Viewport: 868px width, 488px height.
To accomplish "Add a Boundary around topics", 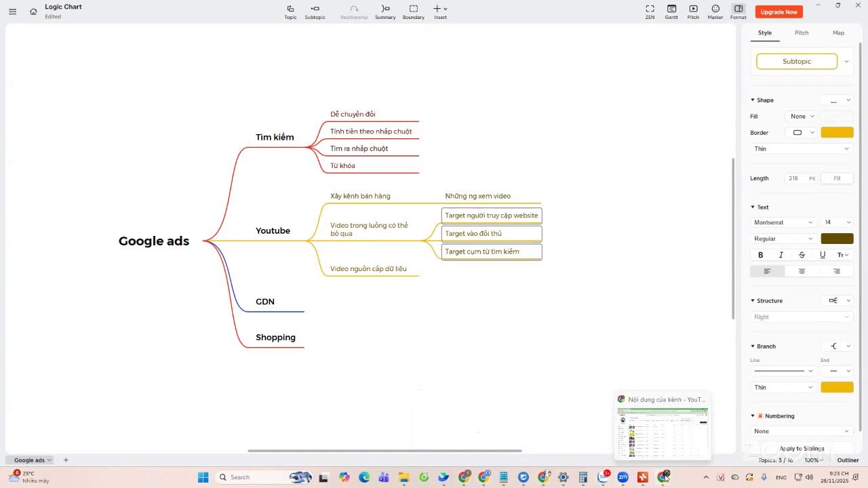I will (414, 12).
